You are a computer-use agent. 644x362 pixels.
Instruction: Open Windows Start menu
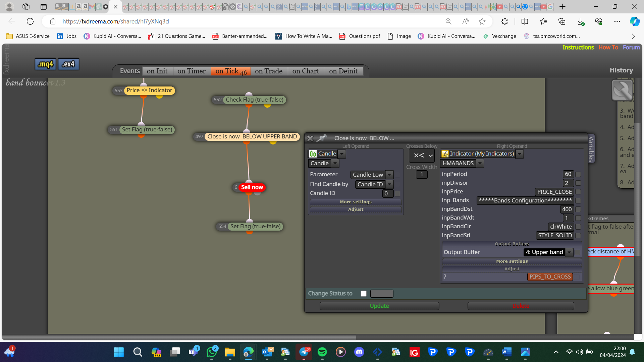click(119, 352)
